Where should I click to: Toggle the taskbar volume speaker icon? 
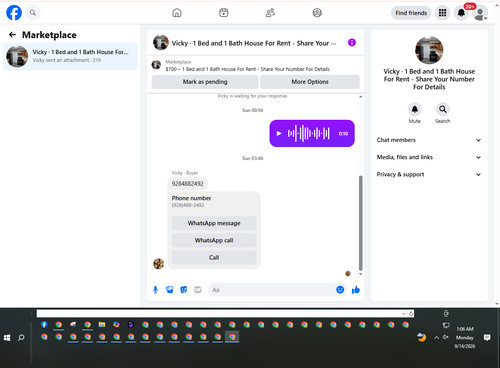(446, 337)
